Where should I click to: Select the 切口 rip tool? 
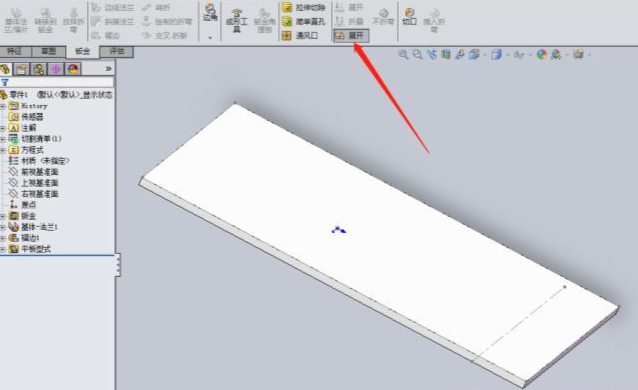click(409, 17)
